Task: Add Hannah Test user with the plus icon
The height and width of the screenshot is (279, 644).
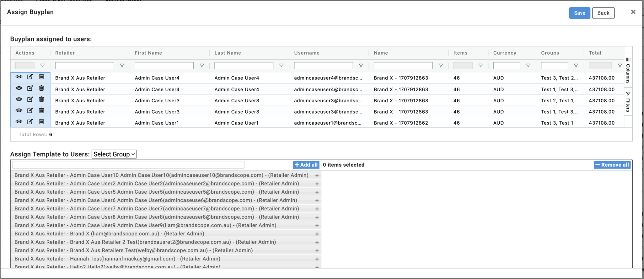Action: click(x=317, y=259)
